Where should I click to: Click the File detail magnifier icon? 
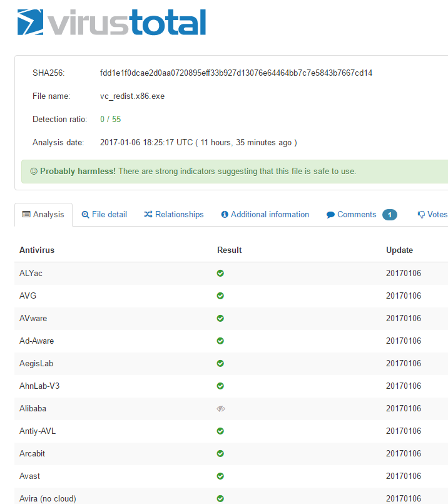[85, 215]
